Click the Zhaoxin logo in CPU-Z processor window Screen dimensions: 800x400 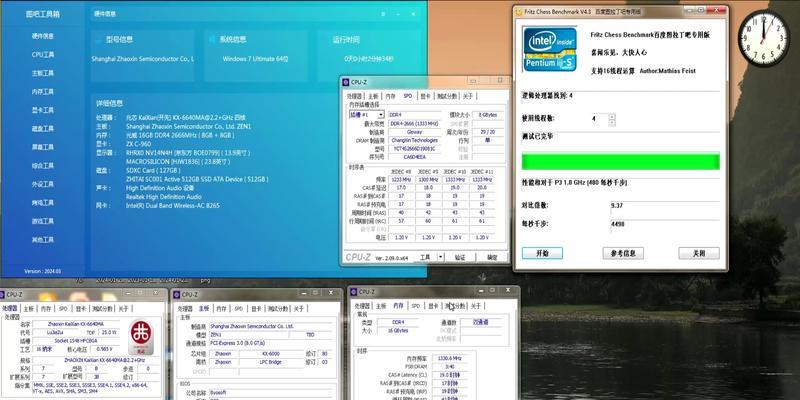(x=141, y=338)
